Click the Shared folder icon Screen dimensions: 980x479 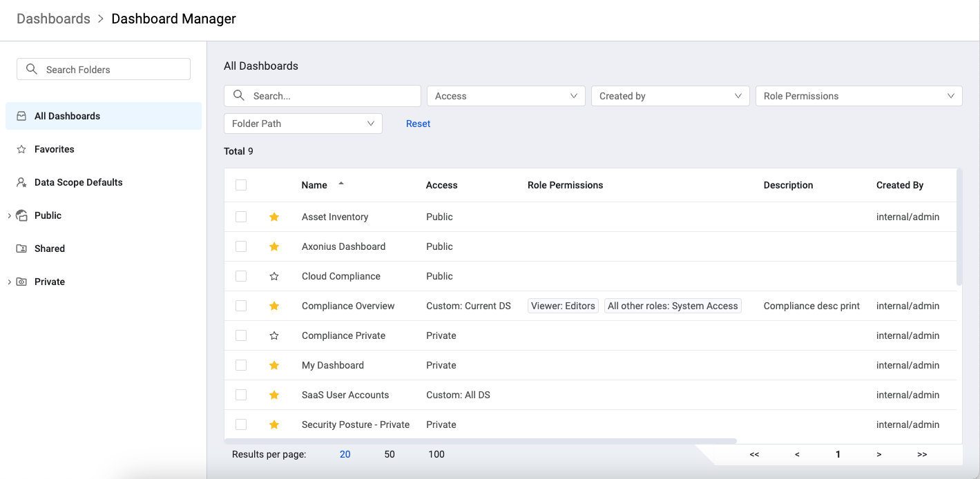pos(21,248)
